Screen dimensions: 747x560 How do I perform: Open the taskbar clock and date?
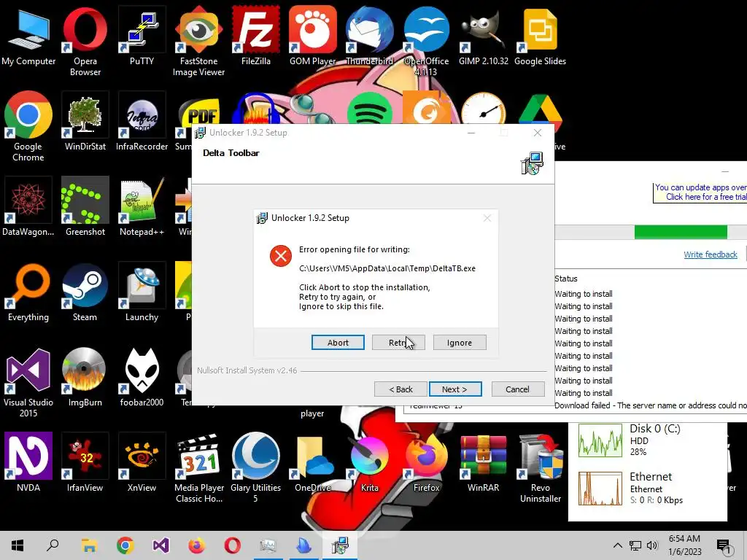[684, 545]
